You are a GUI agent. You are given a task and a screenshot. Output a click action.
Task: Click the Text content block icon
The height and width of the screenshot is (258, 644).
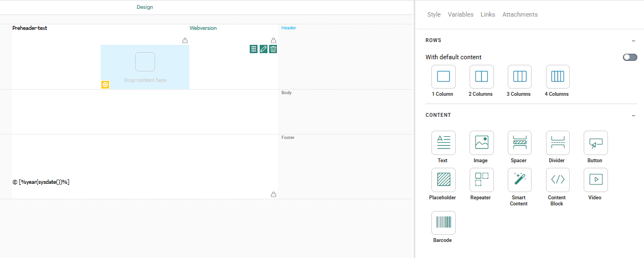point(443,143)
